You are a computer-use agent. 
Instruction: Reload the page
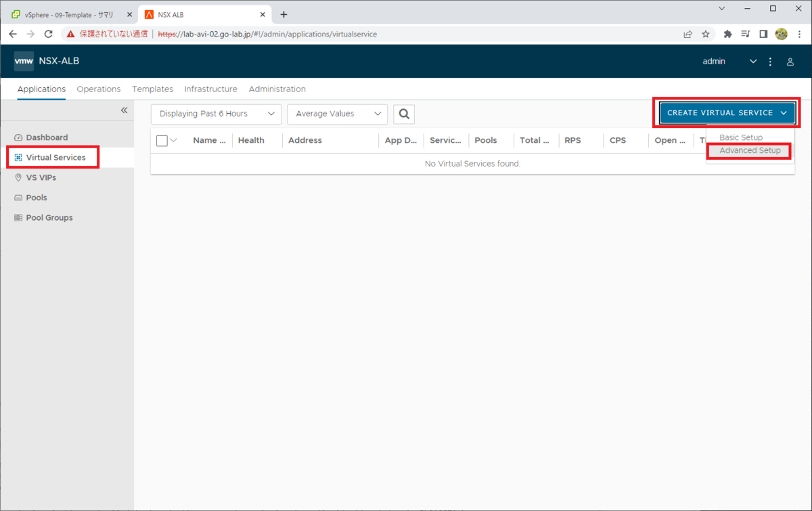pos(48,34)
